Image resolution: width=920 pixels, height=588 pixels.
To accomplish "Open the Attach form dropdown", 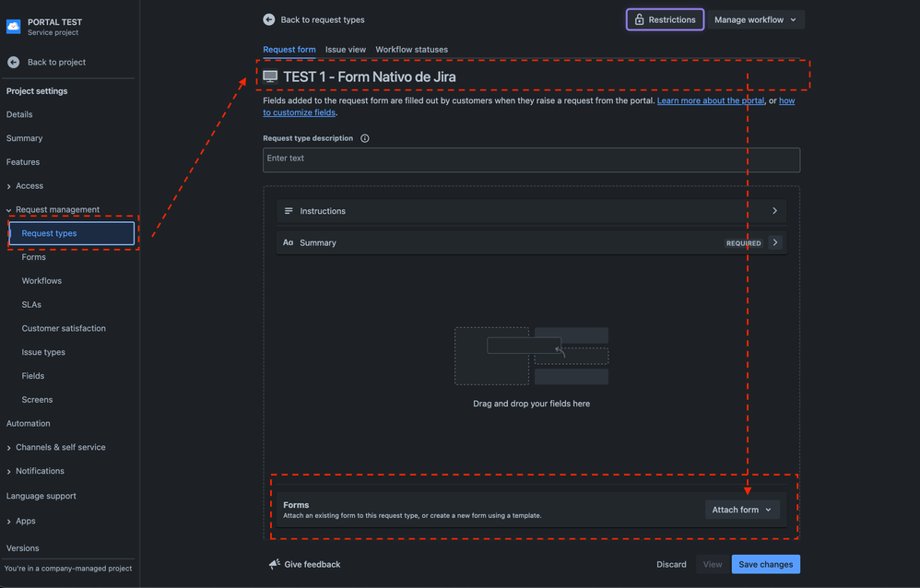I will click(x=742, y=510).
